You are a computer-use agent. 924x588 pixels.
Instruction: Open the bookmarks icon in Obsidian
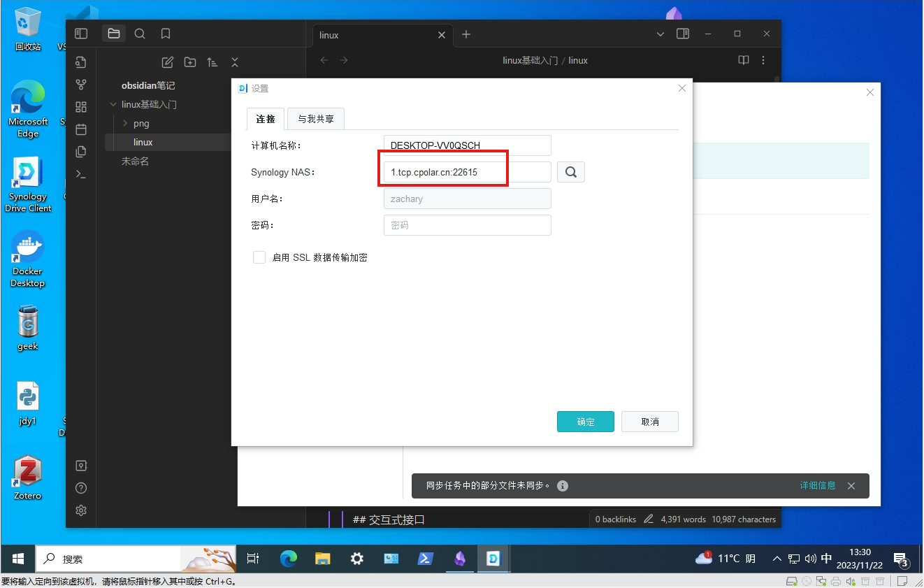point(166,34)
